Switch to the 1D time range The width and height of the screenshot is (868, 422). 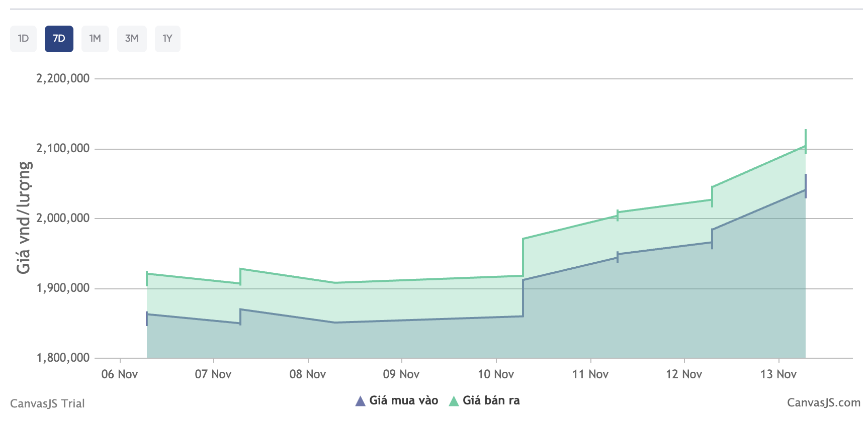coord(23,39)
